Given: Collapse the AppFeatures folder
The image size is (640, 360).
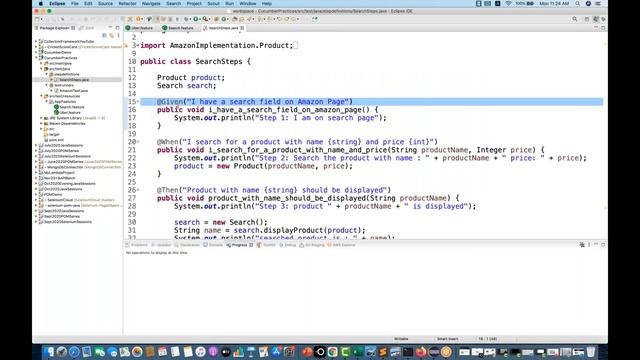Looking at the screenshot, I should [47, 102].
